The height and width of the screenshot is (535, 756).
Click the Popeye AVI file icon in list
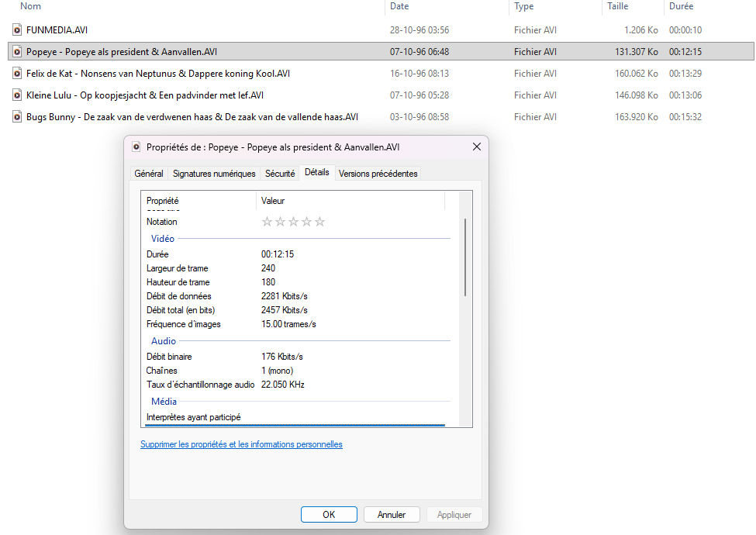[x=17, y=52]
